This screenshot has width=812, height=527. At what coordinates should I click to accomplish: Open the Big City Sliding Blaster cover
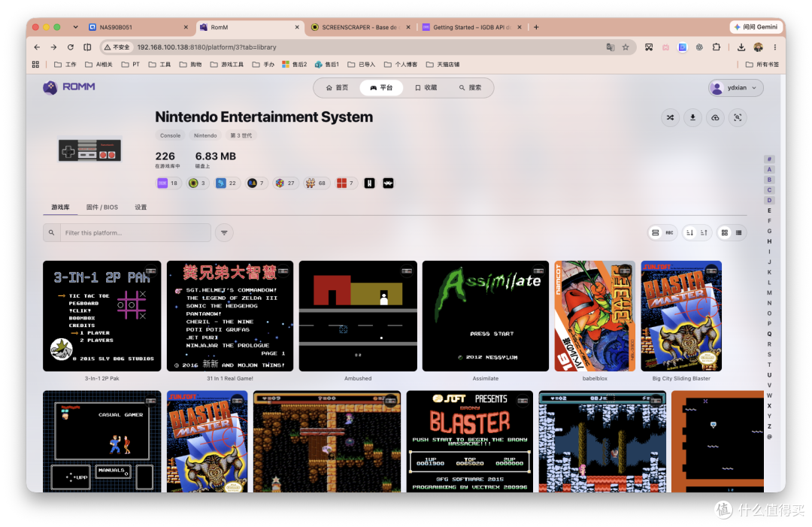tap(681, 316)
